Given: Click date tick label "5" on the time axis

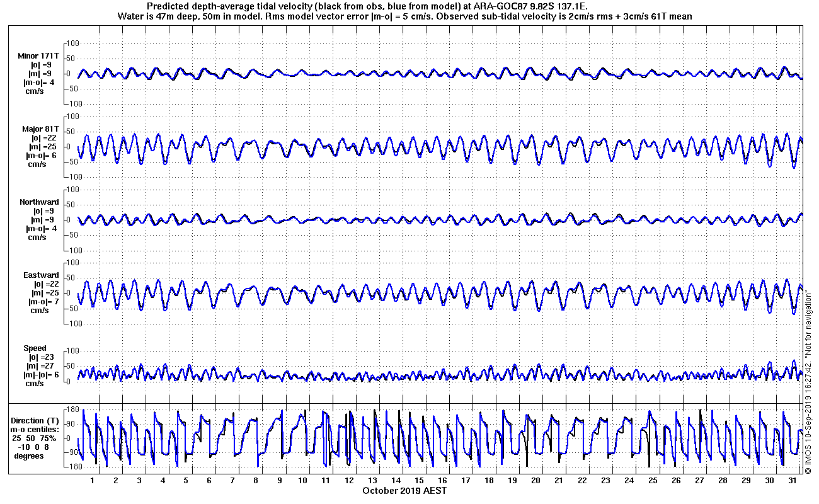Looking at the screenshot, I should pos(186,481).
